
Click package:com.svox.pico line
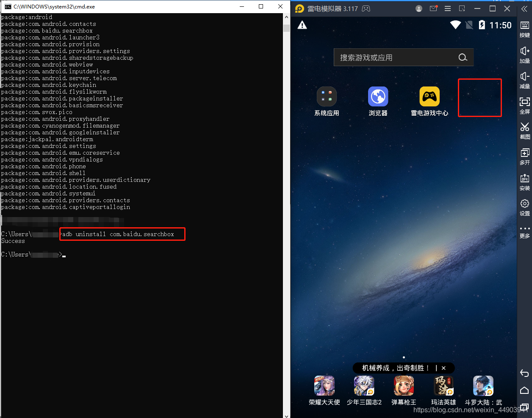coord(36,112)
